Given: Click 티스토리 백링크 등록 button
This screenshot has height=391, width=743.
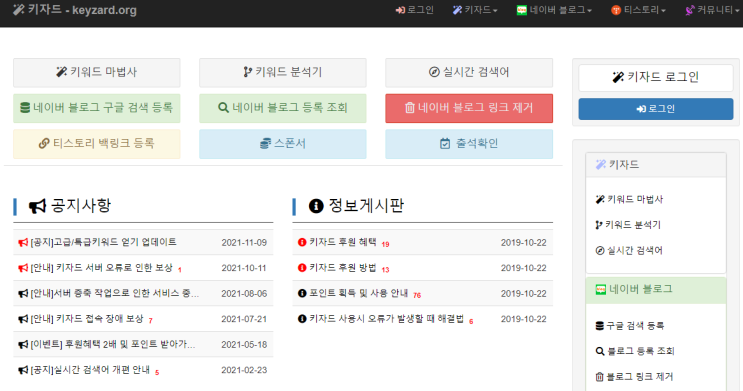Looking at the screenshot, I should (x=97, y=144).
